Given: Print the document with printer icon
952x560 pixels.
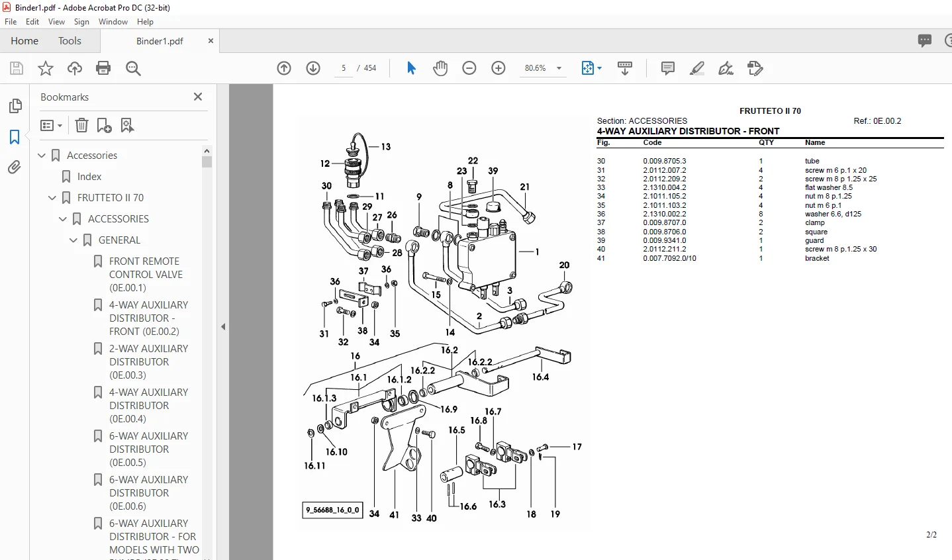Looking at the screenshot, I should [103, 68].
